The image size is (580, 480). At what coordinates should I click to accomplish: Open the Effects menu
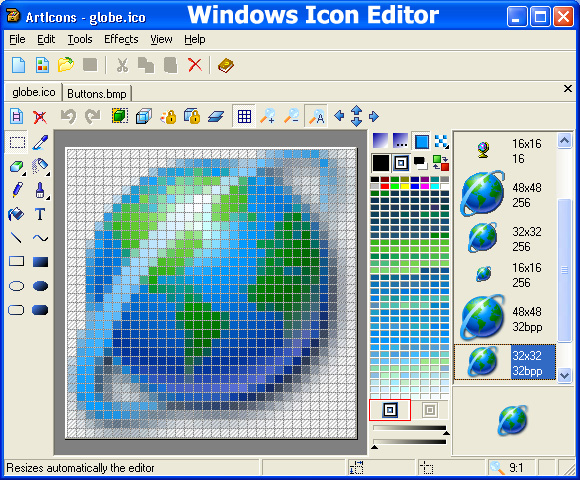[121, 39]
